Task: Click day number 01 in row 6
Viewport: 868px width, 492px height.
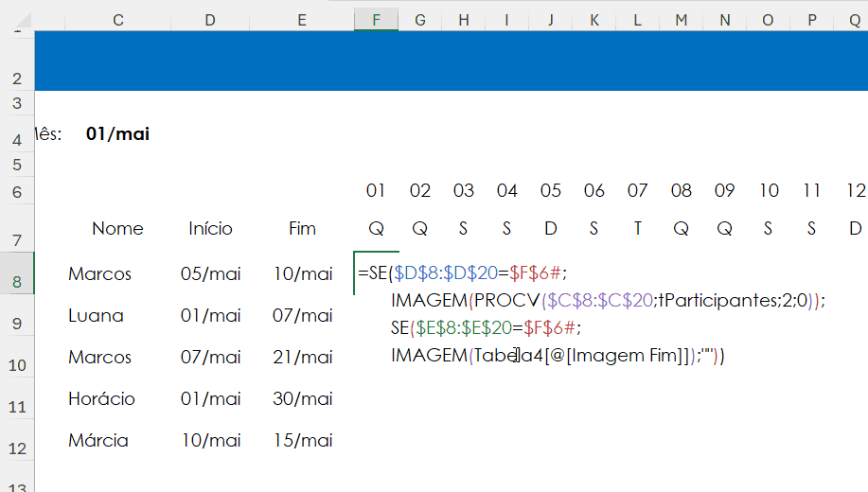Action: [376, 191]
